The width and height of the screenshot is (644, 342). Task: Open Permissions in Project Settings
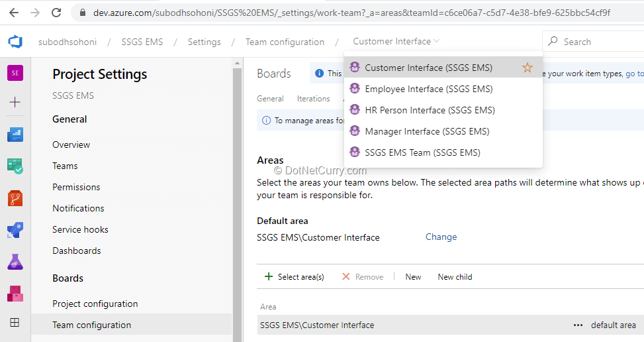[x=76, y=187]
